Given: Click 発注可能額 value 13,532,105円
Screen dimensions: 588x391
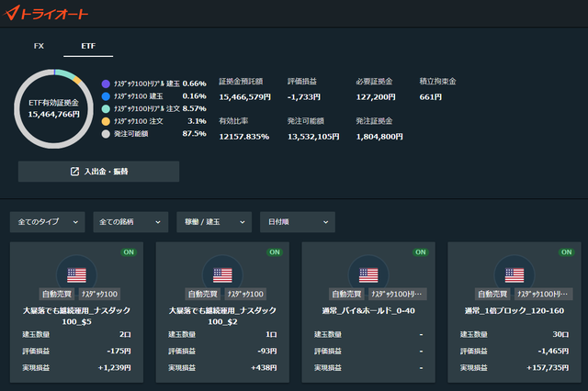Looking at the screenshot, I should point(313,137).
